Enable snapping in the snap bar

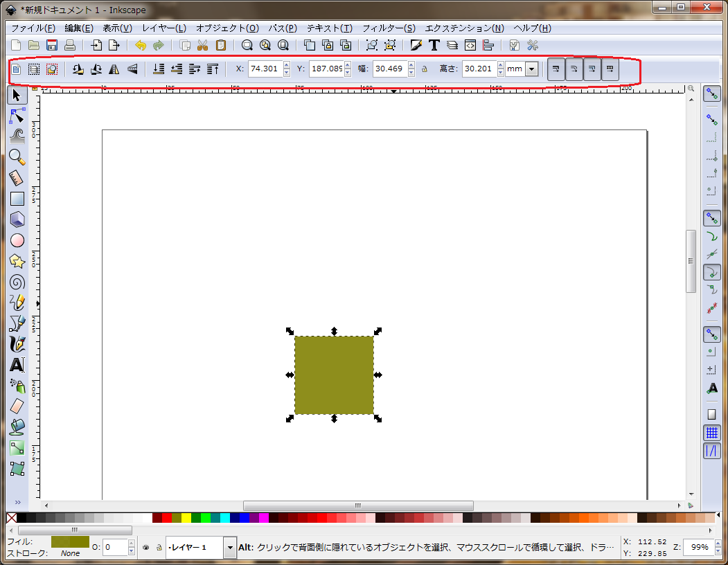pyautogui.click(x=711, y=93)
